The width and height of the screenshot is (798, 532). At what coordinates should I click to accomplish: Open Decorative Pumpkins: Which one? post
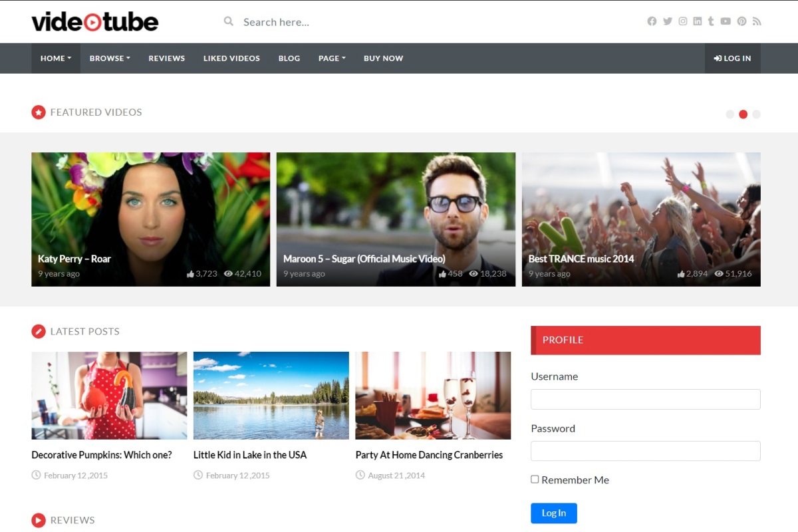[x=102, y=455]
